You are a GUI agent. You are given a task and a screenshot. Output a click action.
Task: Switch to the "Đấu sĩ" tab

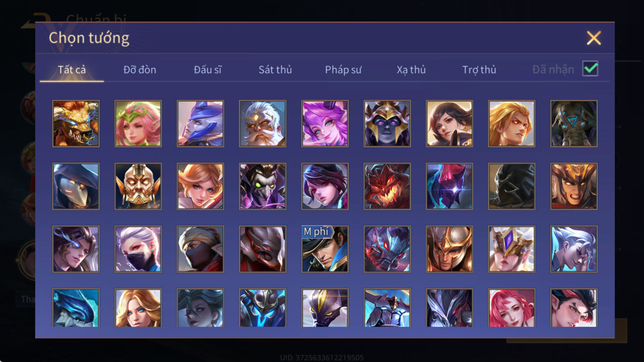[x=207, y=70]
